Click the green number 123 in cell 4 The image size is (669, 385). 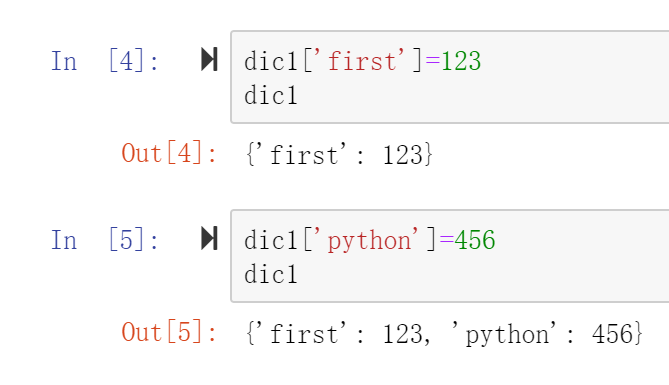point(461,61)
